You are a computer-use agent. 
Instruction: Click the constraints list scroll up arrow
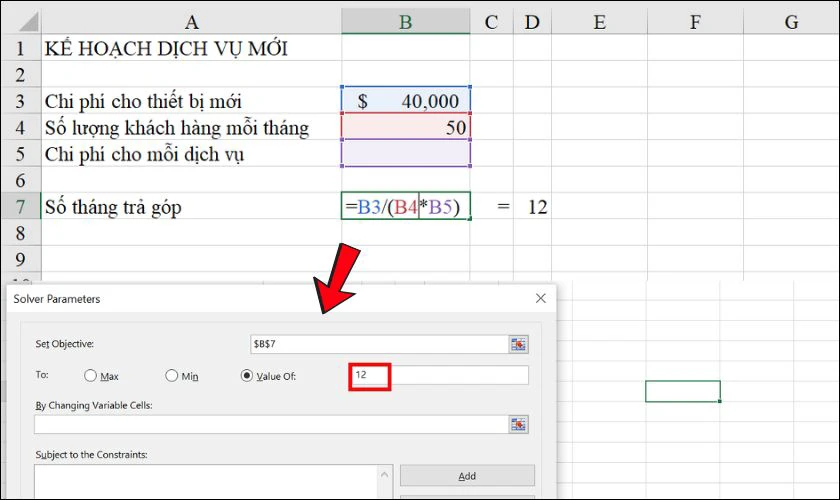[385, 475]
